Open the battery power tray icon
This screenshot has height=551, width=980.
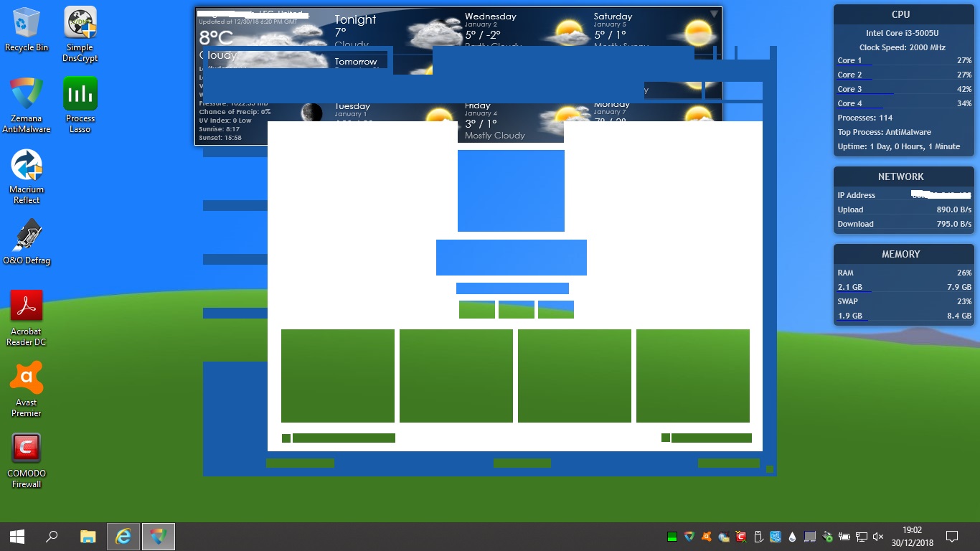(x=844, y=537)
